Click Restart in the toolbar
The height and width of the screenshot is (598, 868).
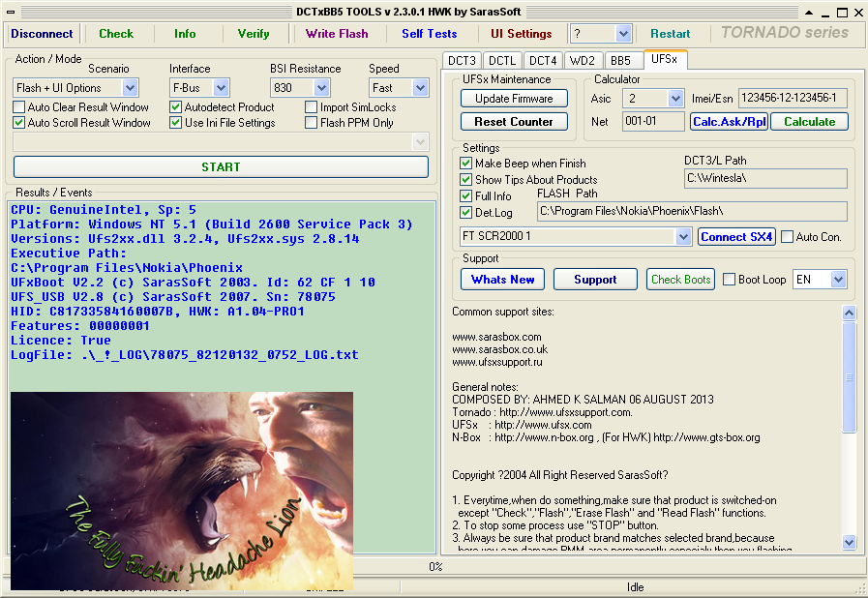coord(671,34)
